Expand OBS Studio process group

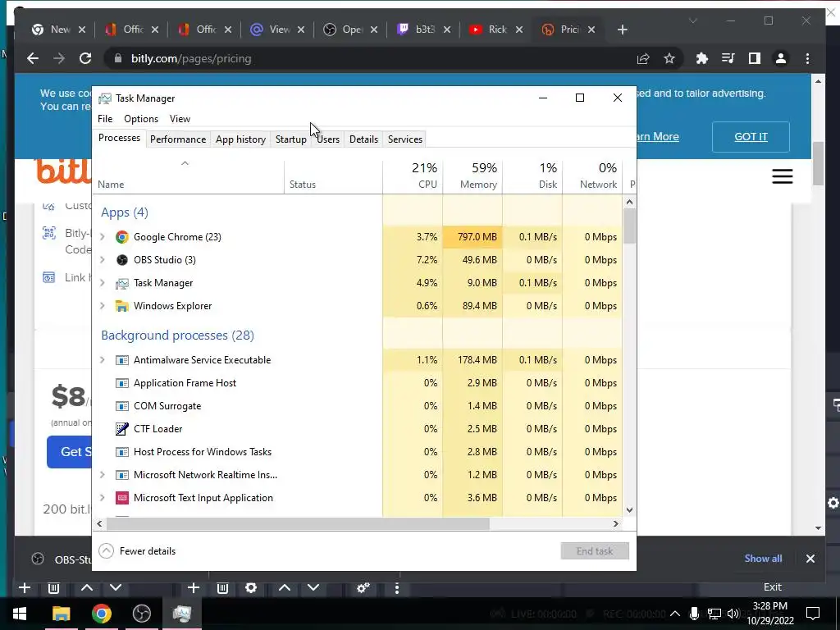[x=103, y=260]
